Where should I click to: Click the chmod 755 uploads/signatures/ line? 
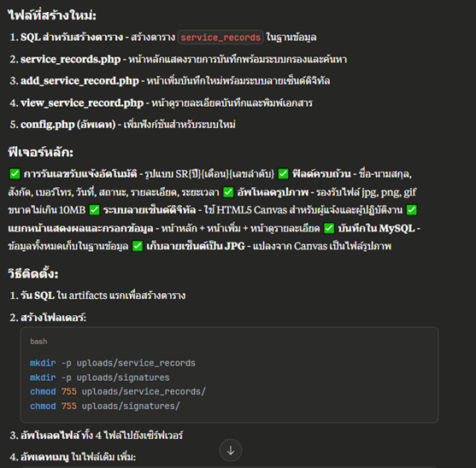pos(105,407)
